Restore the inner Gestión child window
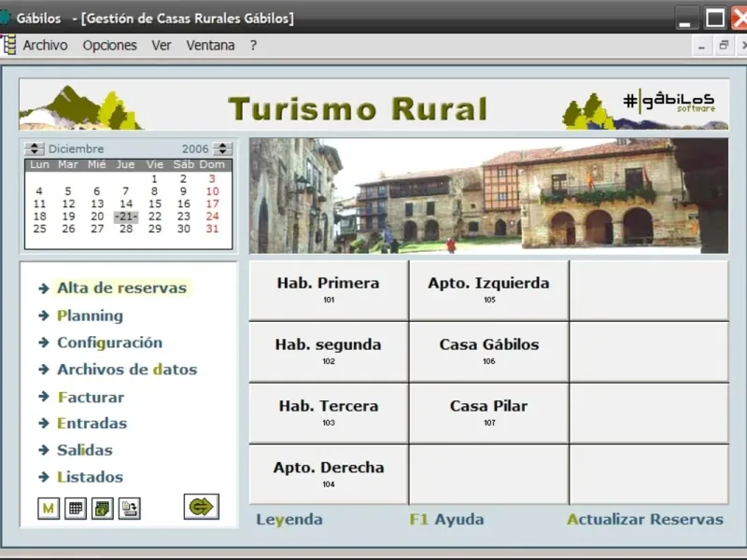747x560 pixels. click(x=724, y=46)
